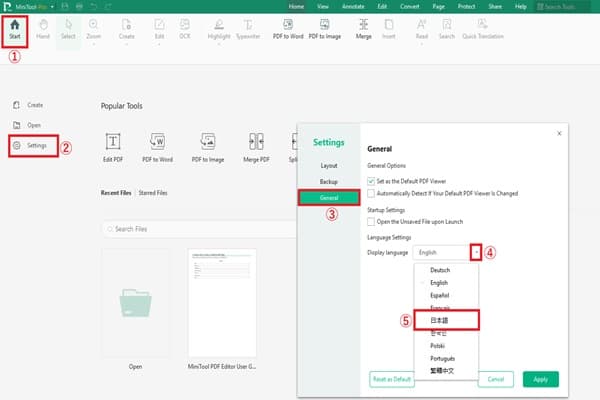Open PDF to Word under Popular Tools
The image size is (600, 400).
click(157, 147)
